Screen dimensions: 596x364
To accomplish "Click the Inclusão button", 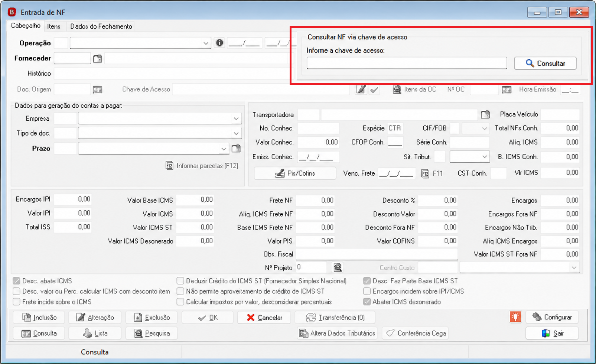I will point(39,318).
